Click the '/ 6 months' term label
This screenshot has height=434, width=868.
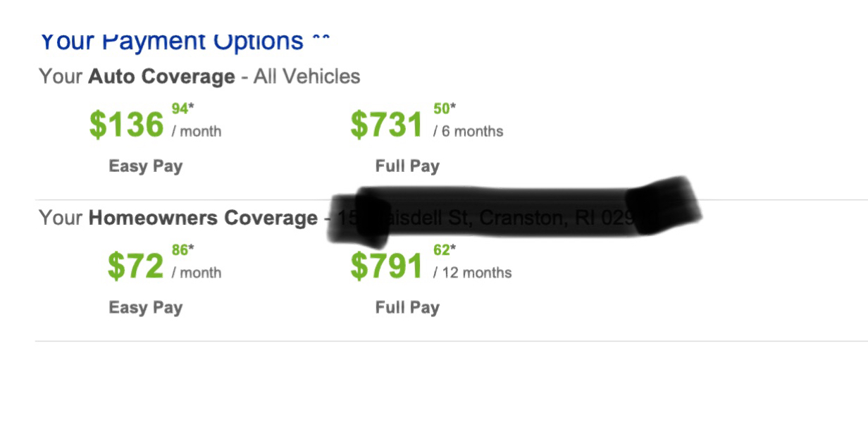469,131
